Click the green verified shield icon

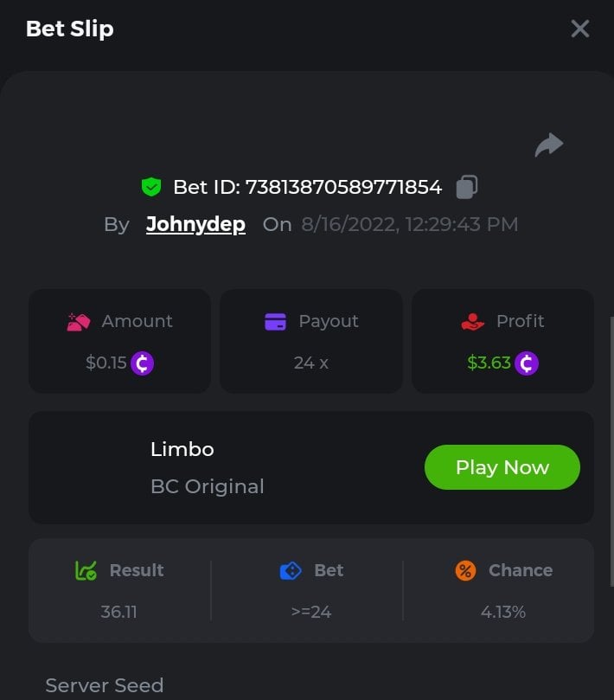[x=152, y=186]
